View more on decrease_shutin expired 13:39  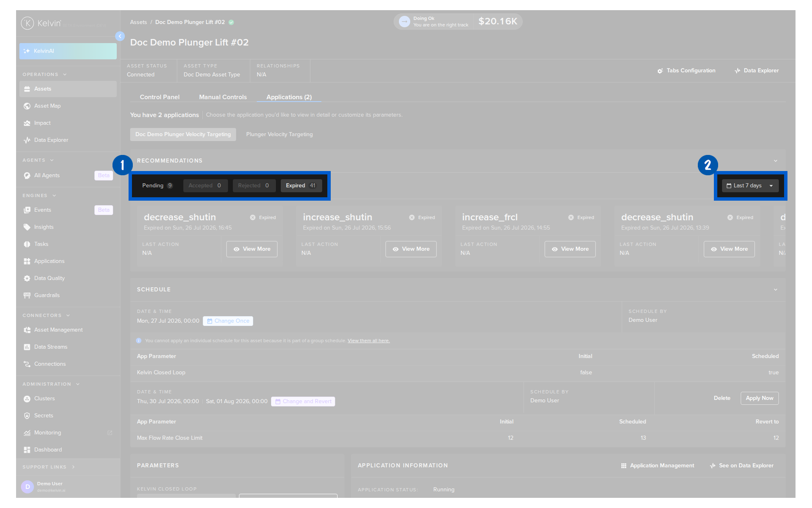pos(729,249)
